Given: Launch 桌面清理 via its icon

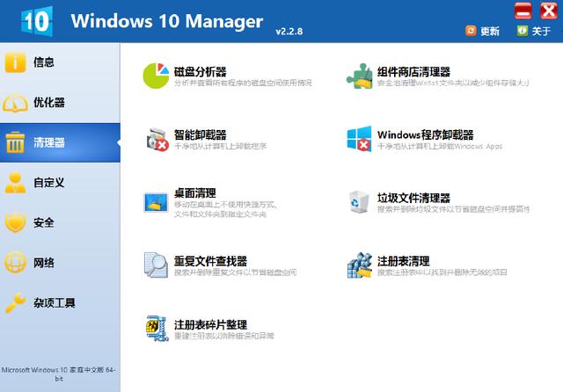Looking at the screenshot, I should tap(157, 202).
